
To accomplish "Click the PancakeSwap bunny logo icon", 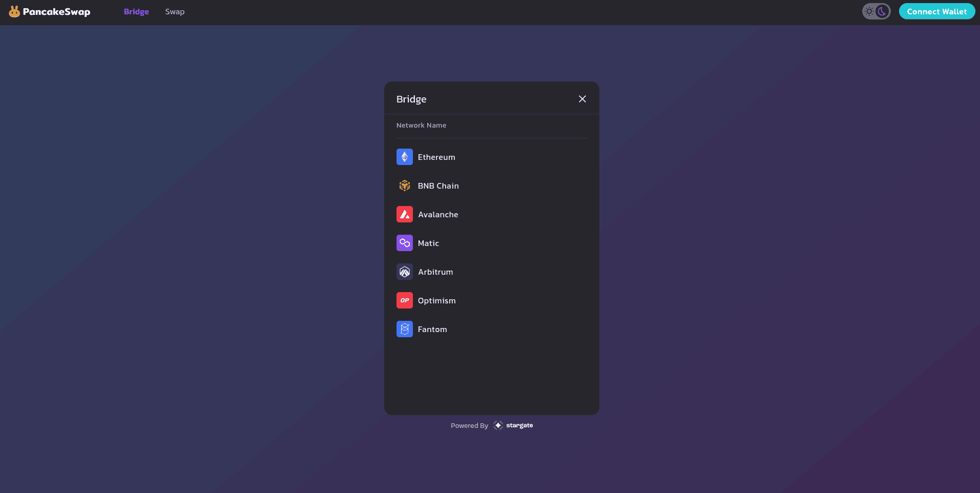I will pyautogui.click(x=14, y=11).
